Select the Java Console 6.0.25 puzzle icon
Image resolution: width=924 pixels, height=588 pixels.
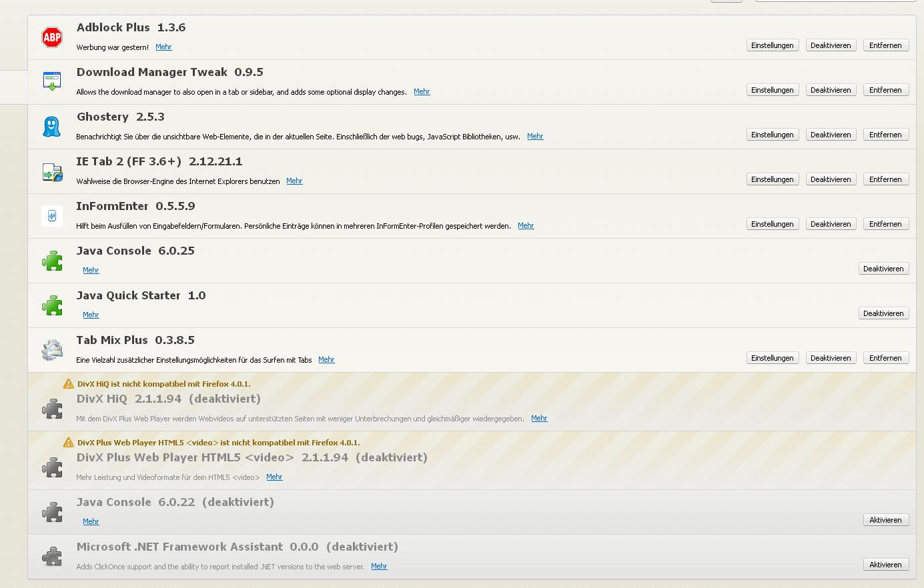pos(52,261)
